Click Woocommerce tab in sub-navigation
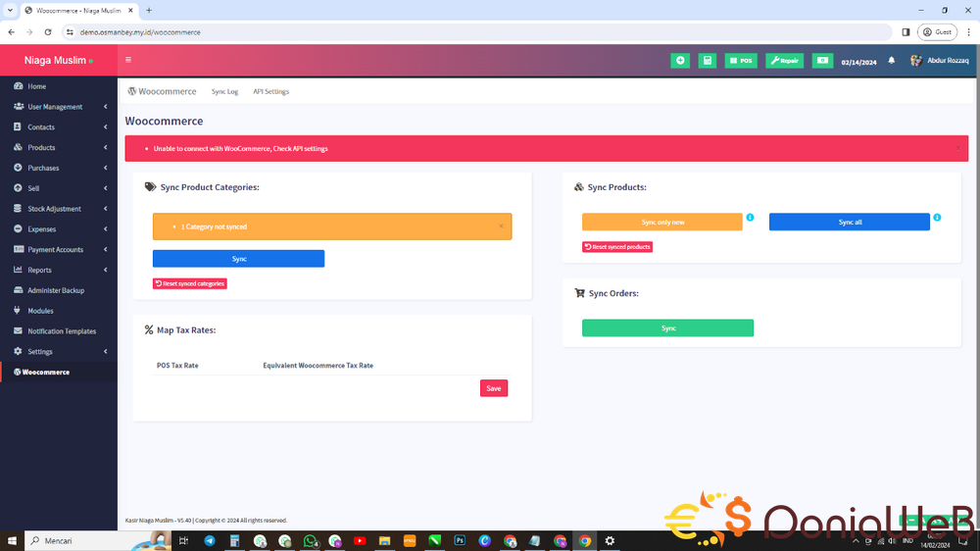The image size is (980, 551). click(162, 91)
